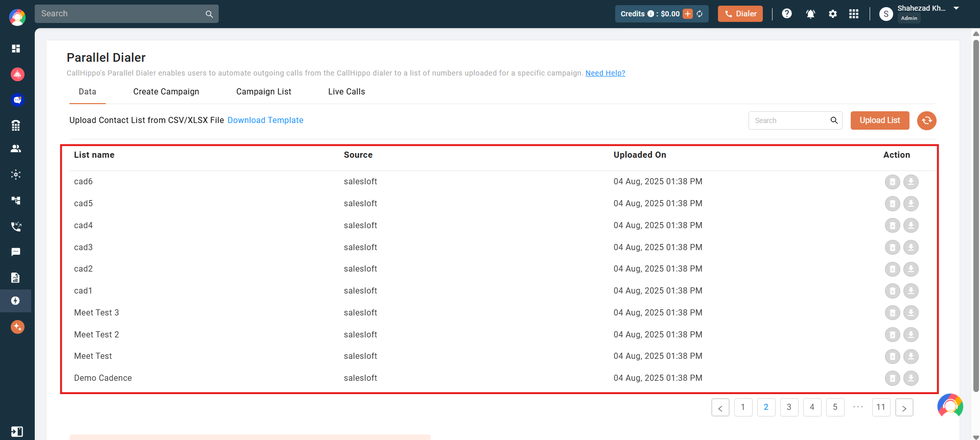This screenshot has height=440, width=980.
Task: Click the add credits plus icon
Action: point(688,14)
